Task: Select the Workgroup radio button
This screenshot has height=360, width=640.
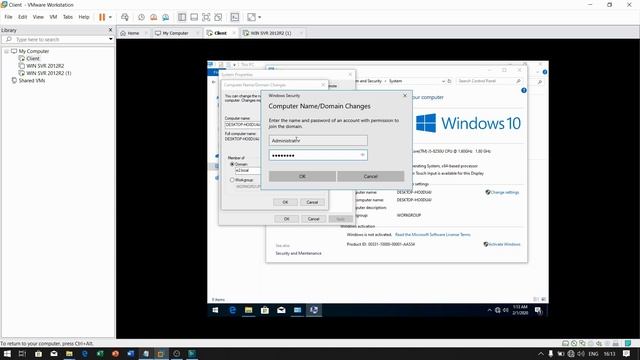Action: click(232, 180)
